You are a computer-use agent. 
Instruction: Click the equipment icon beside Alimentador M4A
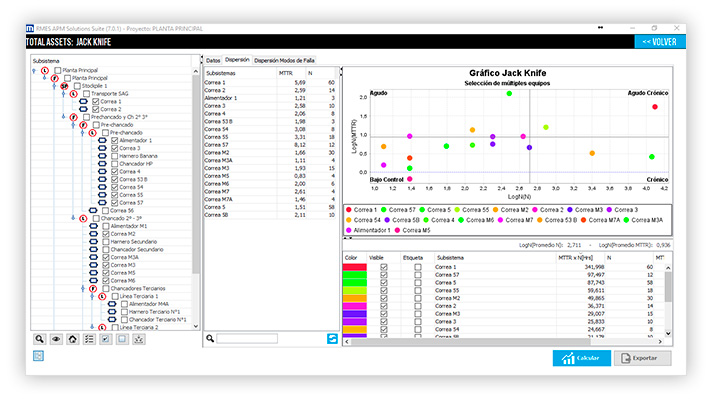[x=112, y=304]
